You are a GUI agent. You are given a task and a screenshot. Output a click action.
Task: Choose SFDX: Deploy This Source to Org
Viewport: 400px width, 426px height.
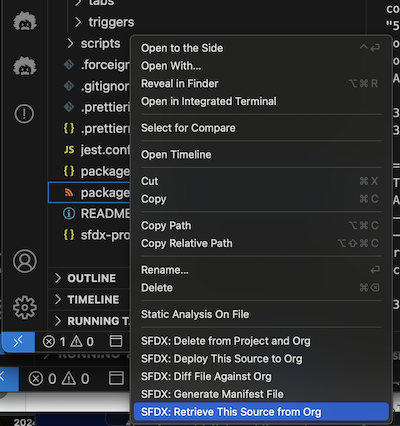(x=261, y=358)
